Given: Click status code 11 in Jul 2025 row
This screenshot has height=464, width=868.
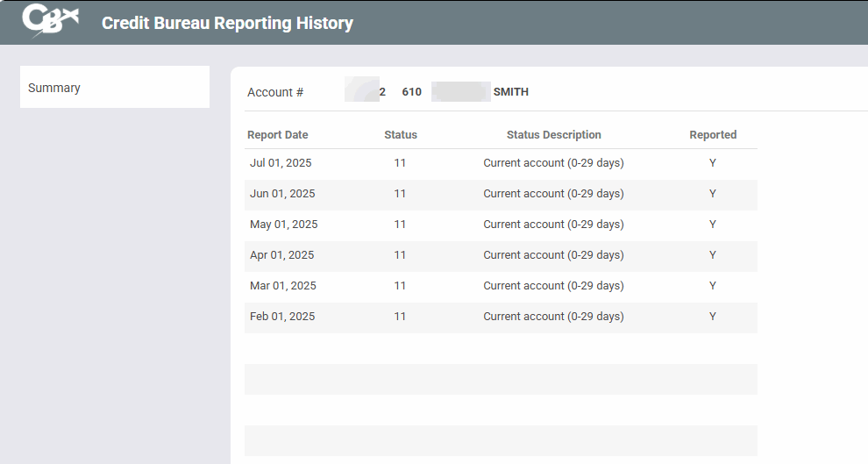Looking at the screenshot, I should (400, 163).
